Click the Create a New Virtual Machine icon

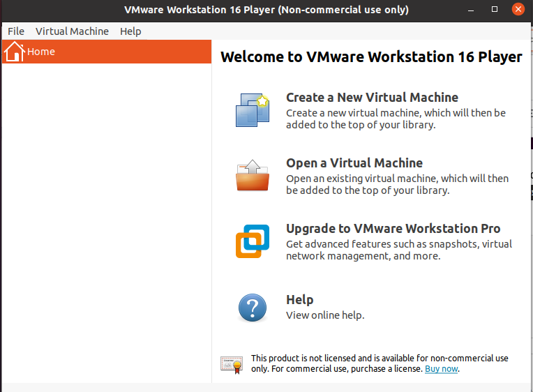click(x=253, y=110)
